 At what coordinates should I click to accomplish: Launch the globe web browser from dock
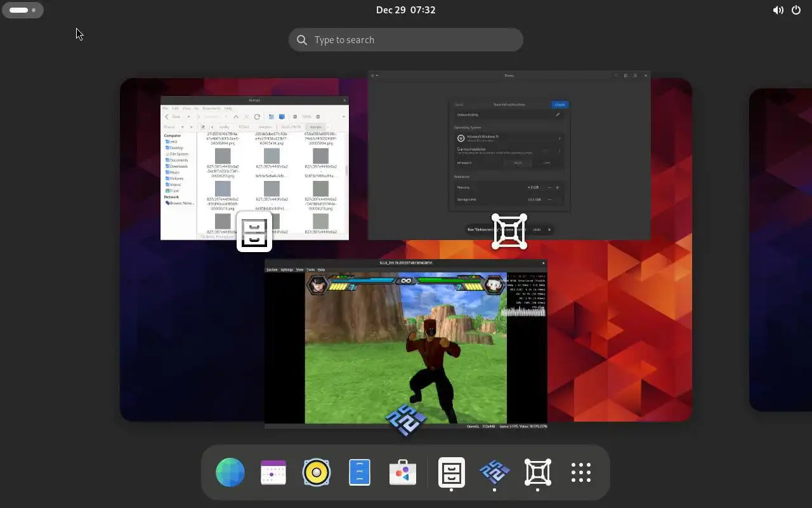pyautogui.click(x=230, y=472)
